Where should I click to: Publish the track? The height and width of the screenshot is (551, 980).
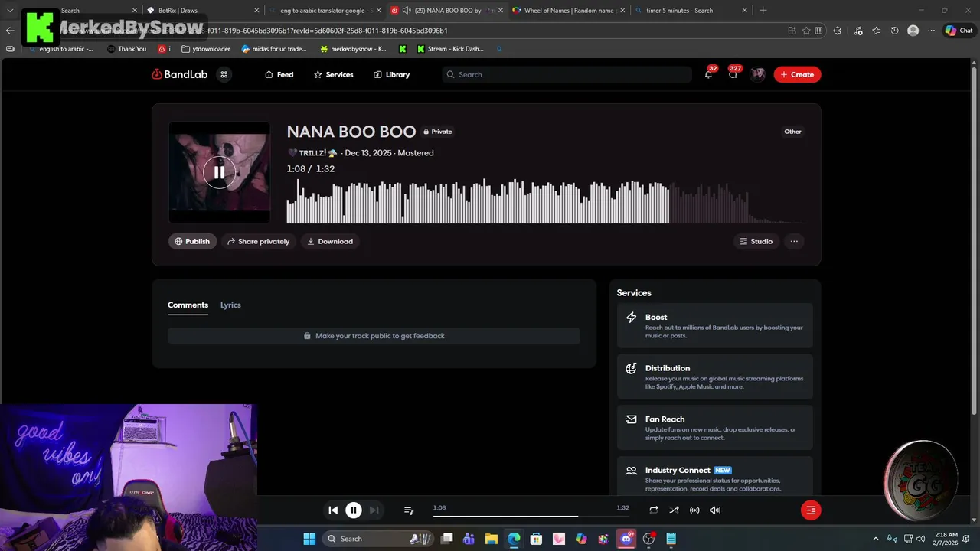(192, 241)
